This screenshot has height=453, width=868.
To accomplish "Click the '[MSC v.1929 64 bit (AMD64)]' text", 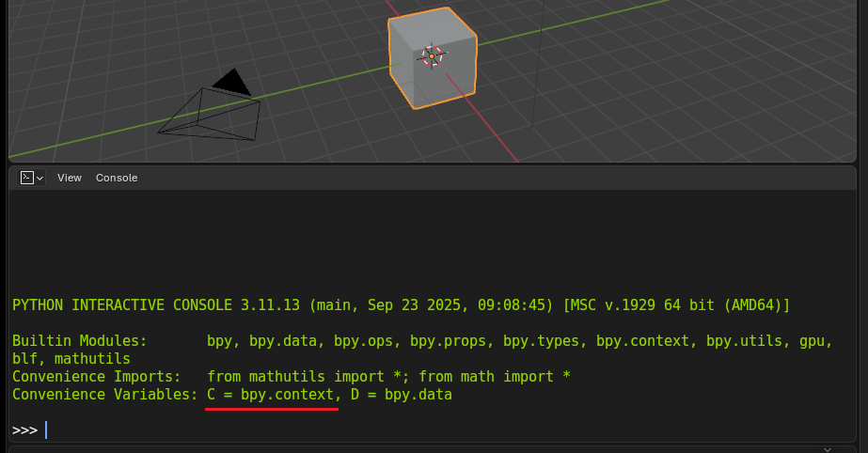I will (676, 305).
